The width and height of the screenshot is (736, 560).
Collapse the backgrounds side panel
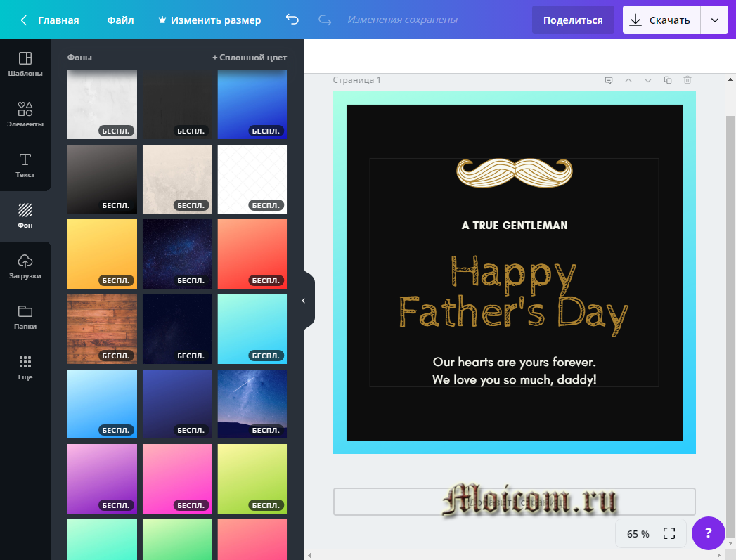pos(304,301)
